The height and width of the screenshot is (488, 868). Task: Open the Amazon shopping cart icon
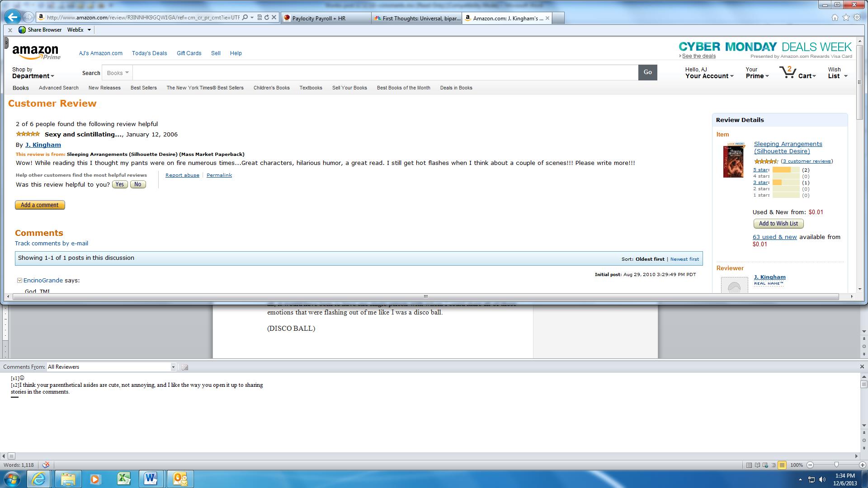[x=787, y=72]
